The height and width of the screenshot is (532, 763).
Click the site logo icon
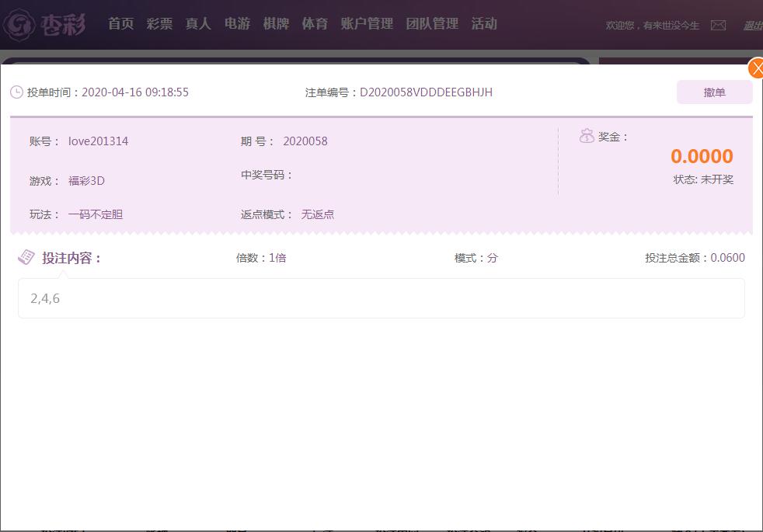pyautogui.click(x=19, y=25)
